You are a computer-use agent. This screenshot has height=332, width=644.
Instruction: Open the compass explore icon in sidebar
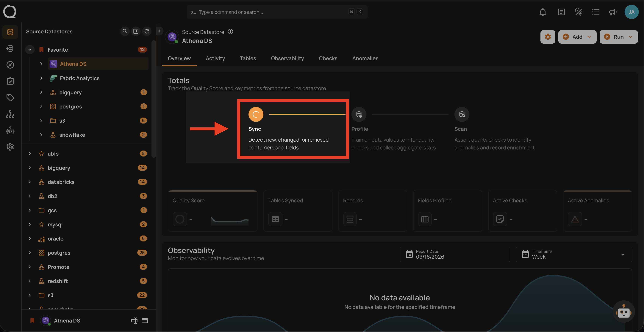10,65
